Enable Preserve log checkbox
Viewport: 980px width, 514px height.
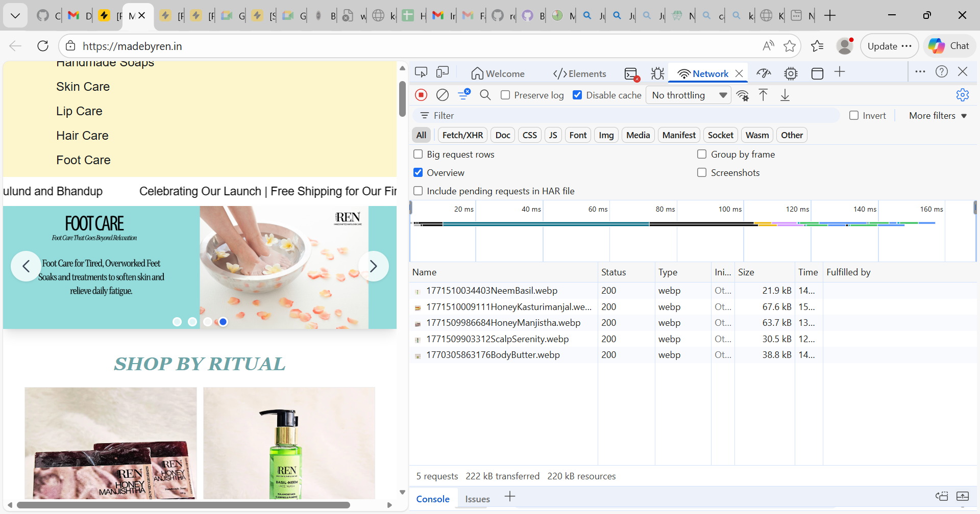[505, 95]
